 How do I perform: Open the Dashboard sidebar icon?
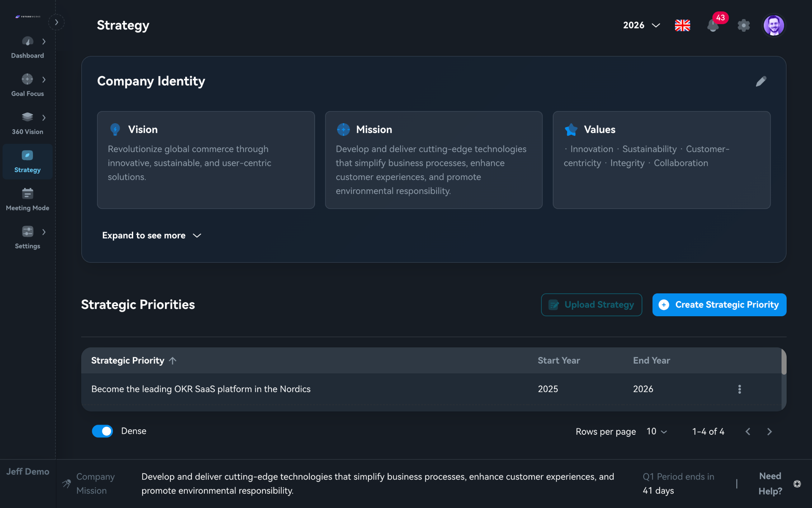click(27, 42)
